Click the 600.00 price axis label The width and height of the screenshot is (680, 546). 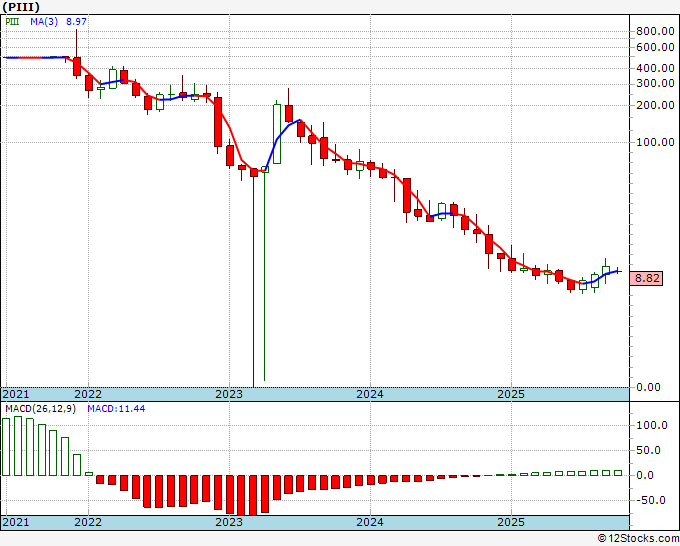(x=655, y=47)
